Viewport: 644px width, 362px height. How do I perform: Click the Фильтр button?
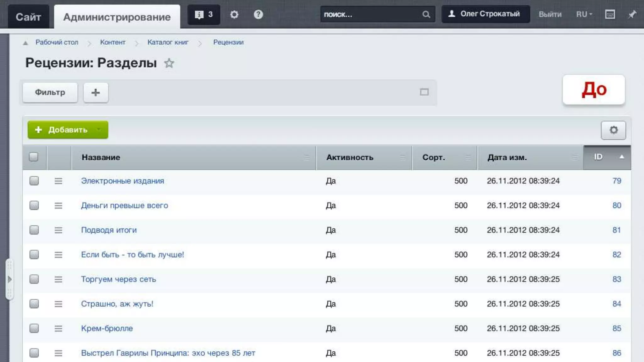[x=50, y=92]
